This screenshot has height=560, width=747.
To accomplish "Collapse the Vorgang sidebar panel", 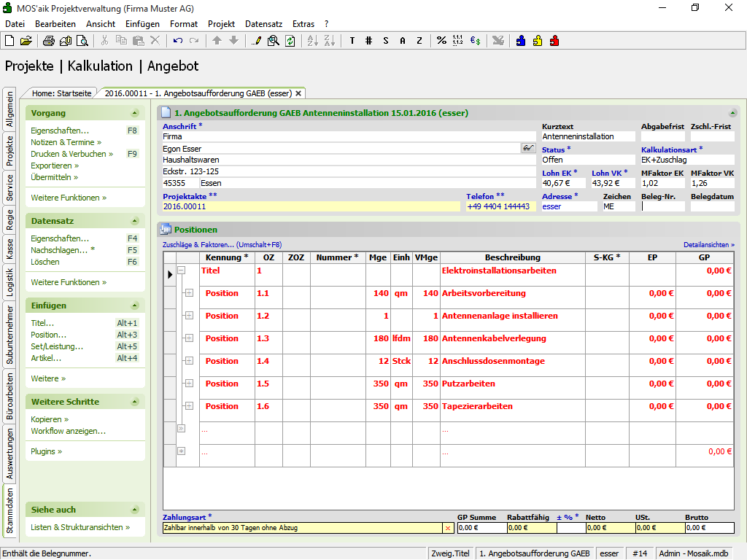I will (134, 114).
